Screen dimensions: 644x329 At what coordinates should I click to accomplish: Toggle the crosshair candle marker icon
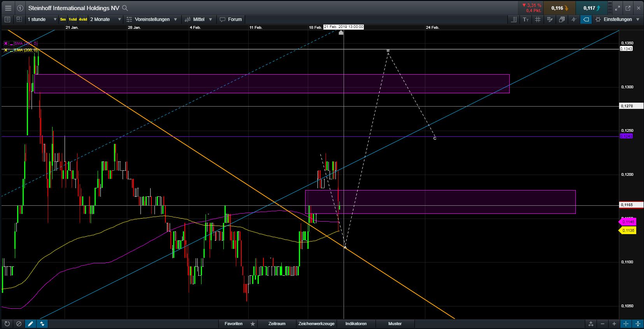pos(574,19)
